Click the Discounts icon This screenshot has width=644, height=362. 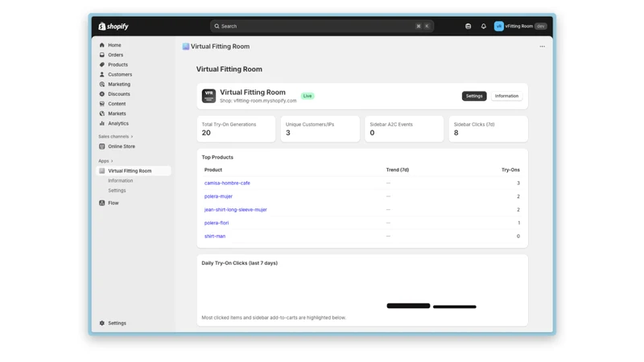pos(102,94)
